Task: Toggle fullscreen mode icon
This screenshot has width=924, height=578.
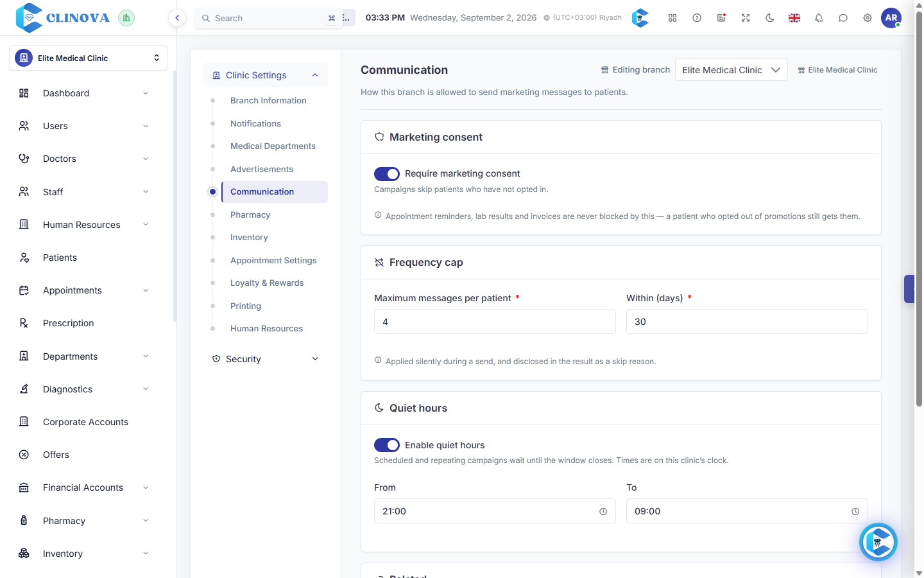Action: (746, 18)
